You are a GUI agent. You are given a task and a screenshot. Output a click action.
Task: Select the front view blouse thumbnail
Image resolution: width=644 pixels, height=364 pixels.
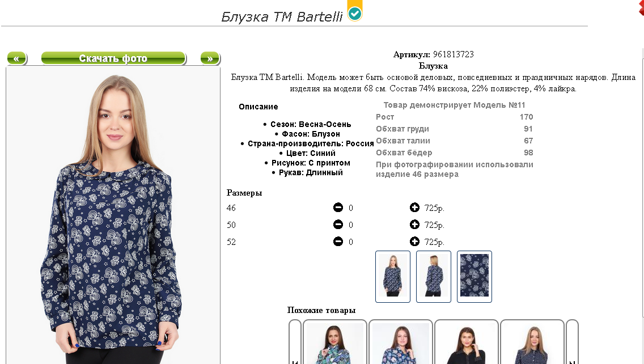[x=393, y=277]
